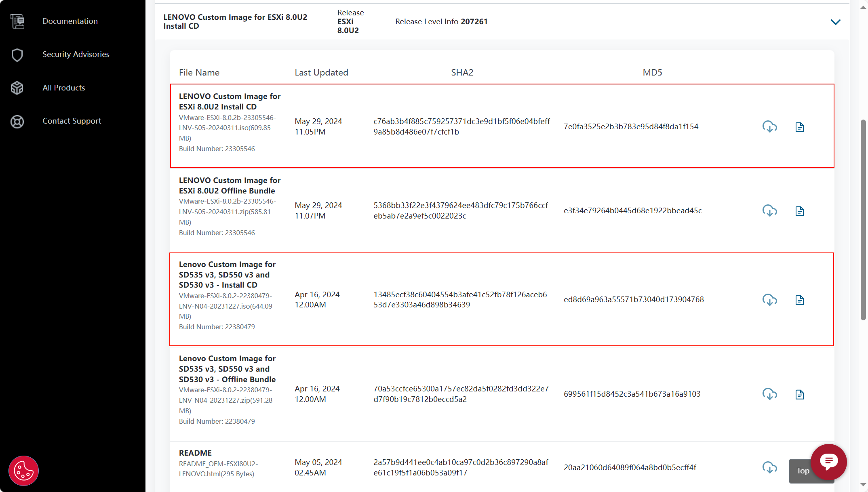This screenshot has height=492, width=868.
Task: Open the live chat bubble
Action: [828, 462]
